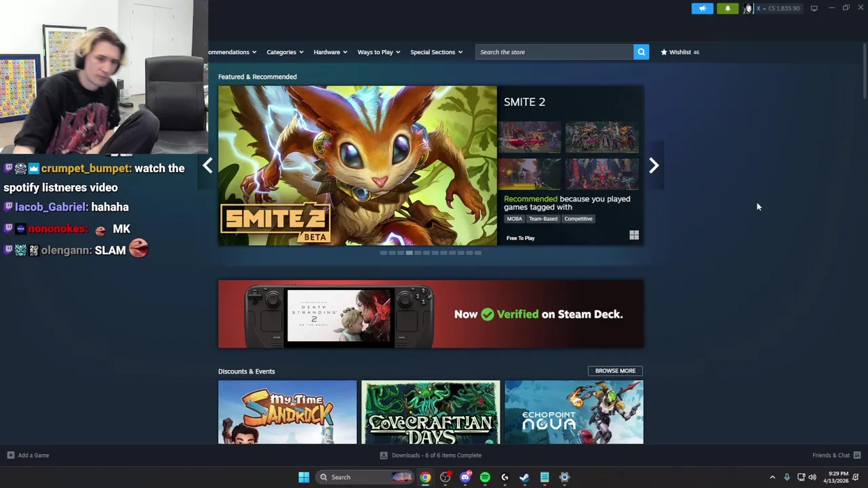This screenshot has height=488, width=868.
Task: Focus the Search the store field
Action: pyautogui.click(x=555, y=52)
